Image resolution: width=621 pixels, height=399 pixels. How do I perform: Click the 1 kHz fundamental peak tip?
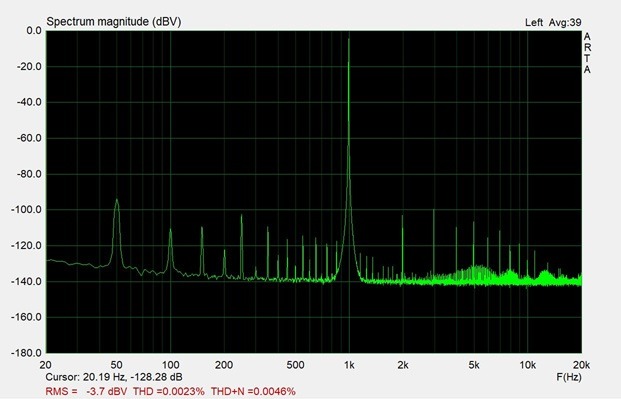(349, 39)
